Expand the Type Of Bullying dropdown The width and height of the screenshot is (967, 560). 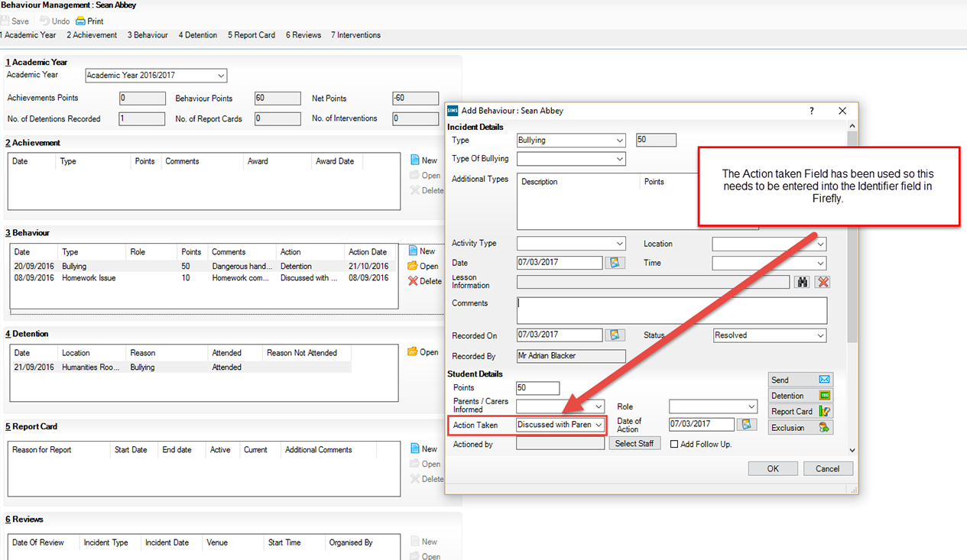619,160
